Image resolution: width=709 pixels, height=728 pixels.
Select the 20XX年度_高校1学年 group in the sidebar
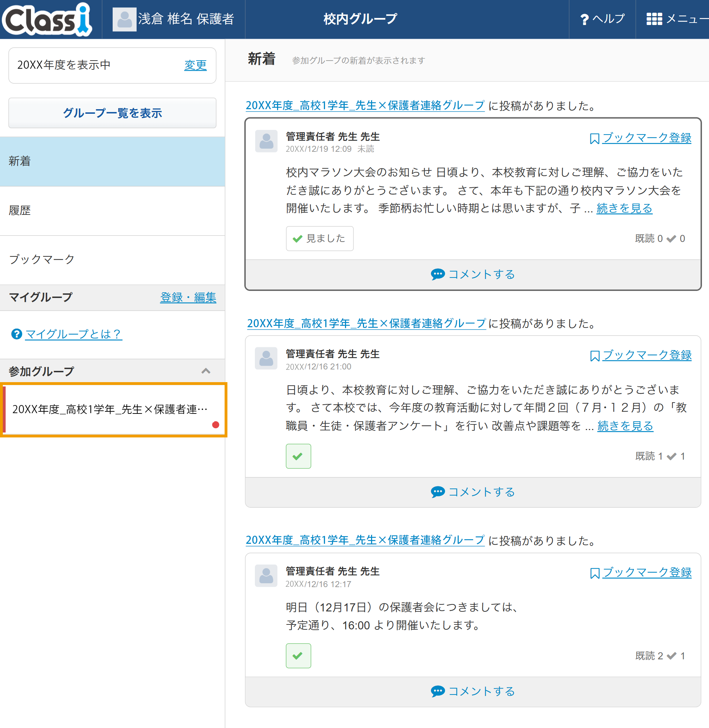(110, 410)
